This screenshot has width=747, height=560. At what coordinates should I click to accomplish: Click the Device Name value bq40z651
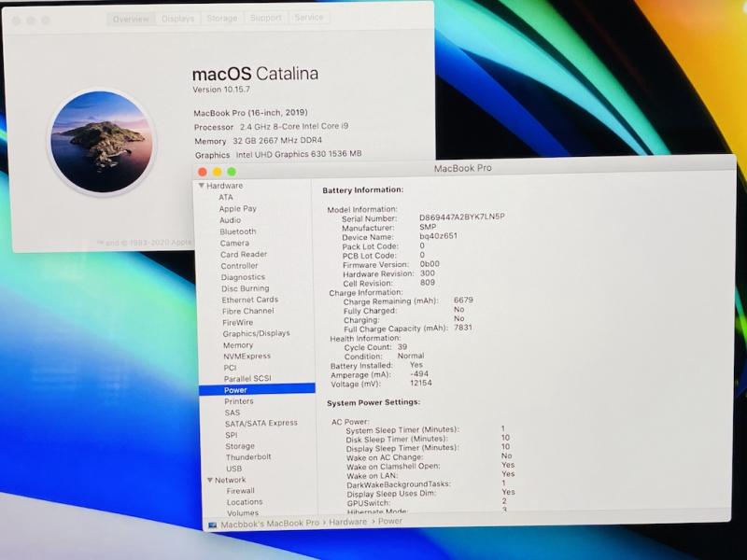438,236
